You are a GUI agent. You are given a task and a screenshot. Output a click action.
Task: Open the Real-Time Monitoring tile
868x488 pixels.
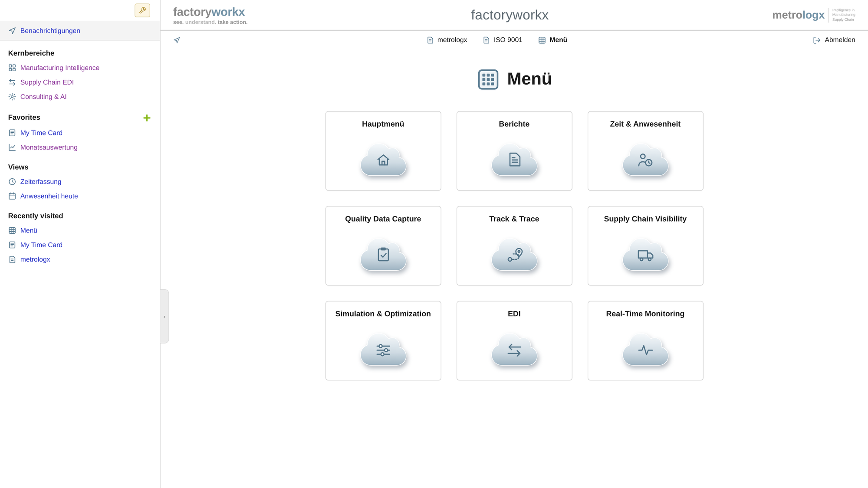click(x=645, y=341)
